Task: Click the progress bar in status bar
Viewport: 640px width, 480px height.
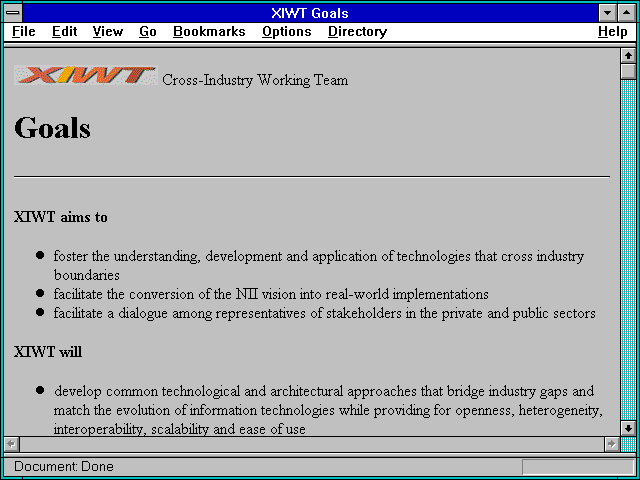Action: [x=578, y=467]
